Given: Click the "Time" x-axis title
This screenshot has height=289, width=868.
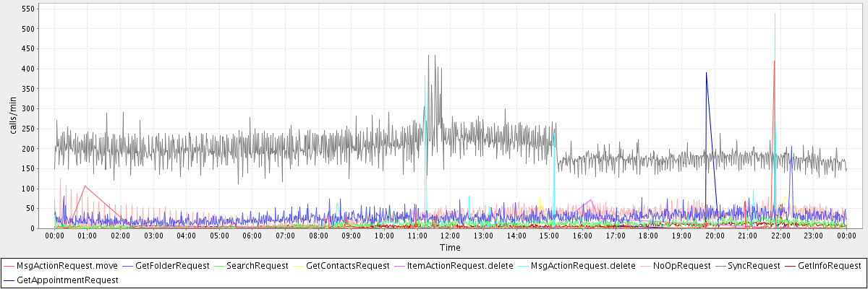Looking at the screenshot, I should pyautogui.click(x=449, y=248).
